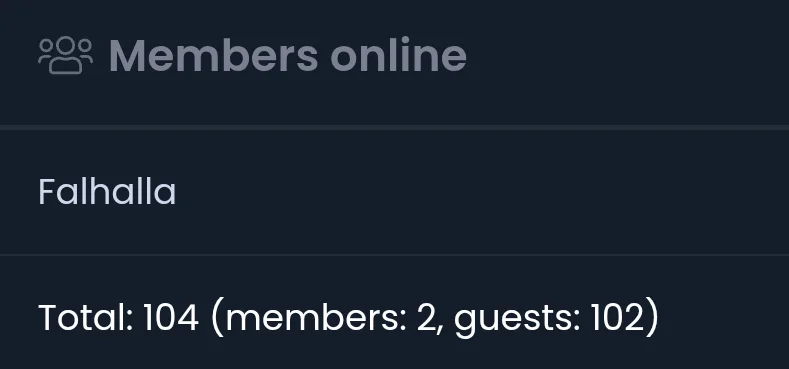Click the word Members in the heading
Viewport: 789px width, 369px height.
point(214,56)
